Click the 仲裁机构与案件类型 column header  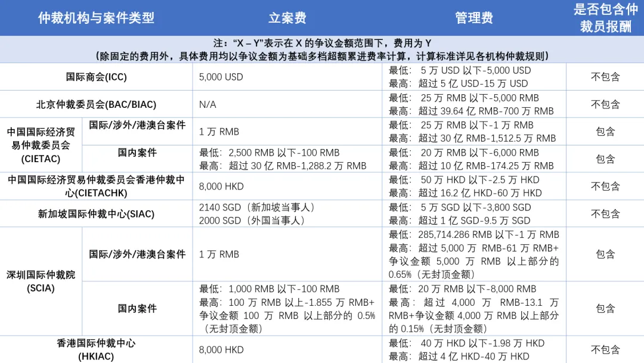coord(97,17)
